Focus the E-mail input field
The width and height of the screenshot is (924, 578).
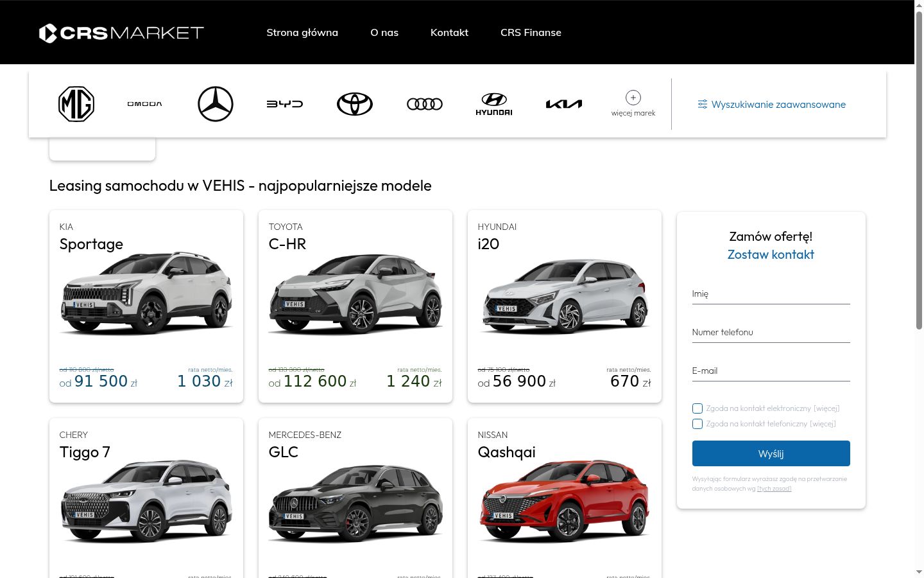tap(771, 371)
